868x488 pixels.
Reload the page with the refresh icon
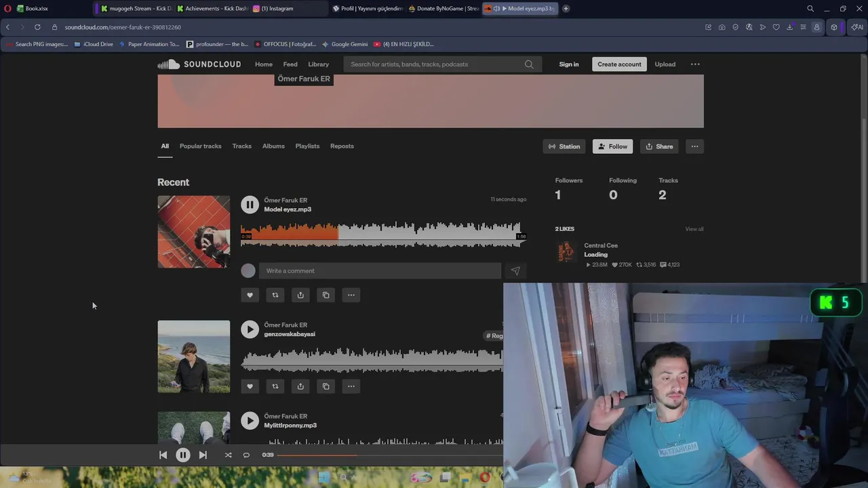[x=37, y=27]
